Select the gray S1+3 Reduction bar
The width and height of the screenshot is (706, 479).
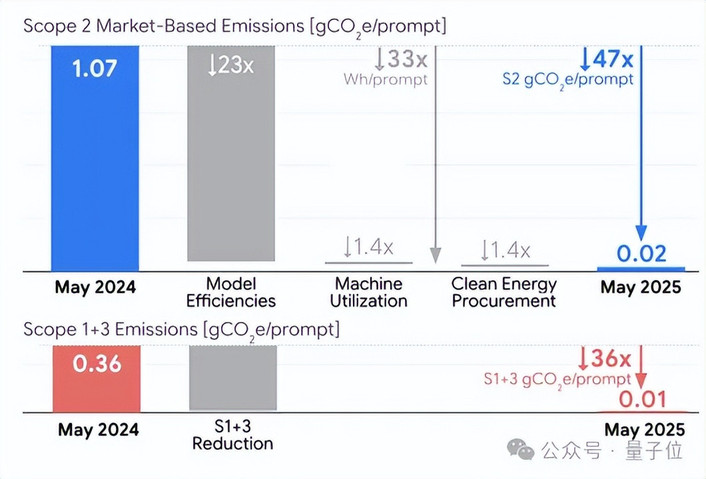coord(233,378)
